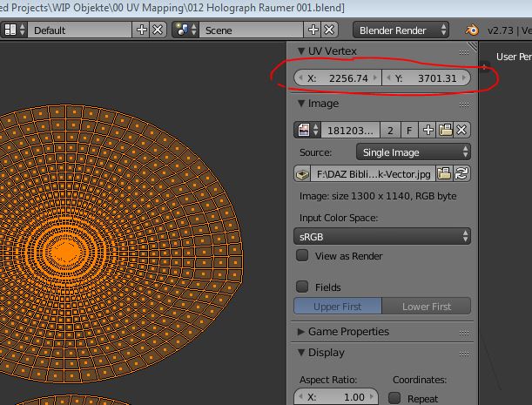
Task: Expand the Game Properties panel
Action: (301, 332)
